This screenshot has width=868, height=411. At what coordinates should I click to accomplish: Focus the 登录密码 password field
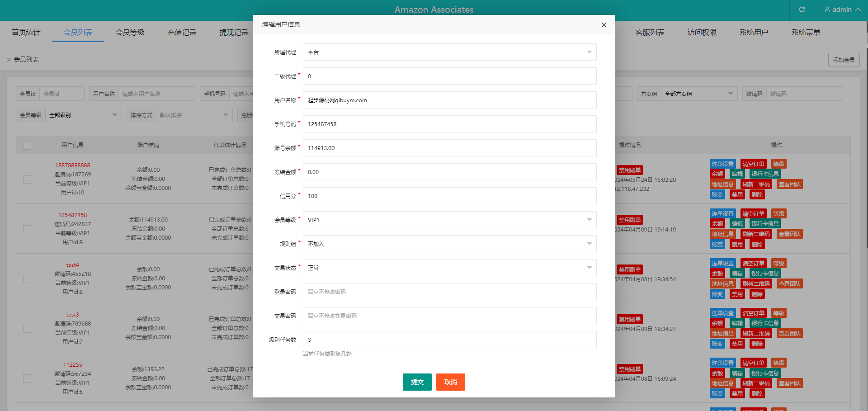click(x=449, y=292)
